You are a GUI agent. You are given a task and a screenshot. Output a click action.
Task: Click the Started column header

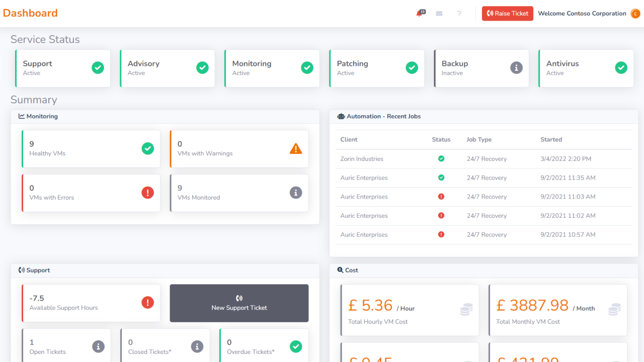coord(551,140)
